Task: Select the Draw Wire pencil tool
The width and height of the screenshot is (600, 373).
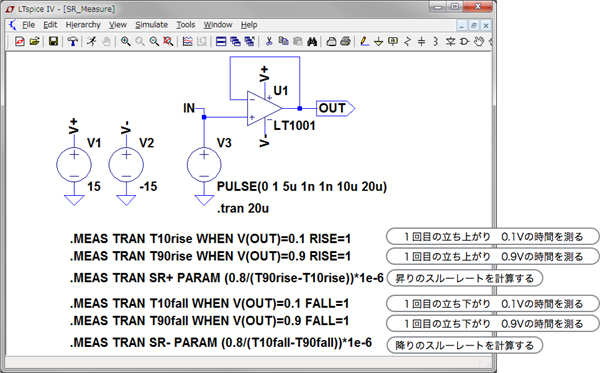Action: tap(365, 41)
